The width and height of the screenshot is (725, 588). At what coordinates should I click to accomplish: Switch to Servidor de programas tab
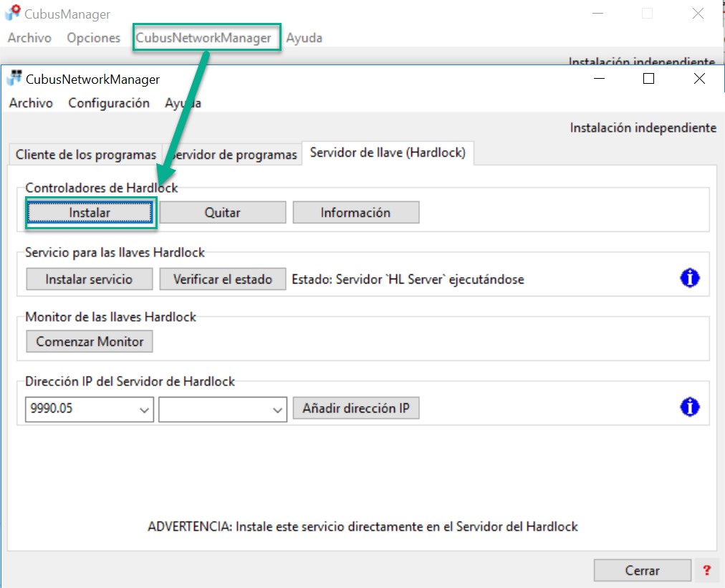[x=234, y=155]
